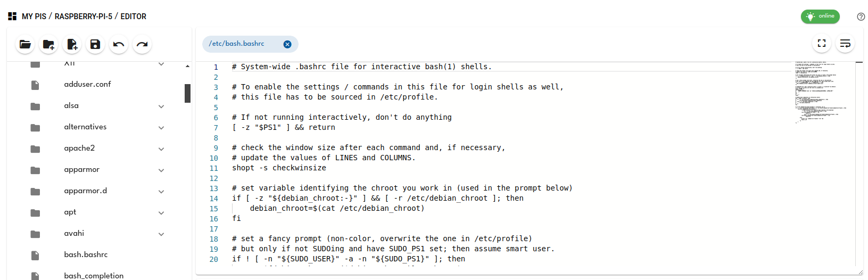Go to MY PIS breadcrumb
Viewport: 868px width, 280px height.
pos(34,17)
